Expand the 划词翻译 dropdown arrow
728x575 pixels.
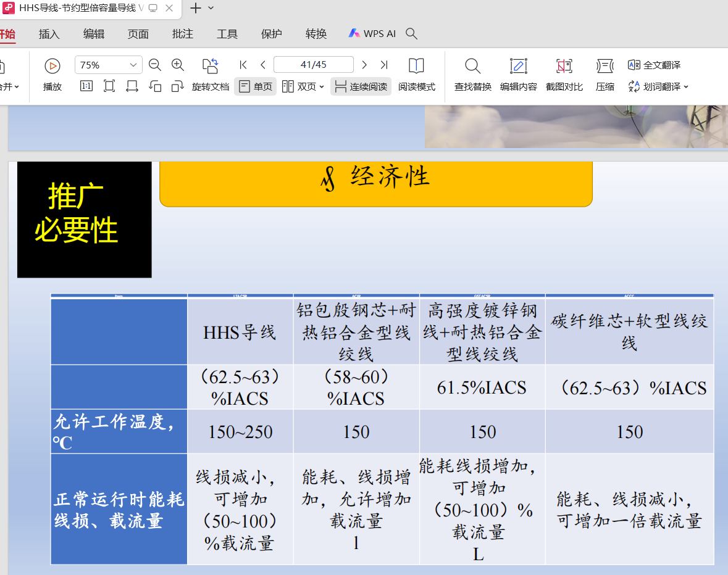point(686,87)
